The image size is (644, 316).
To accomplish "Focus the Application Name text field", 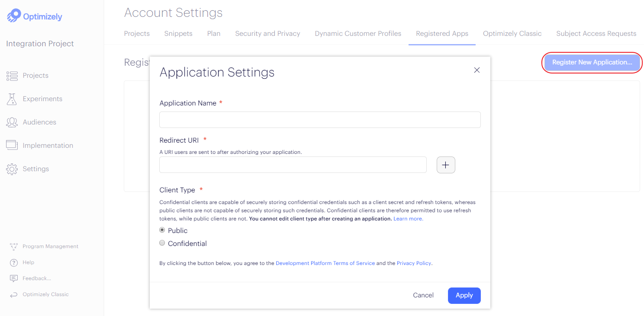I will pyautogui.click(x=320, y=120).
